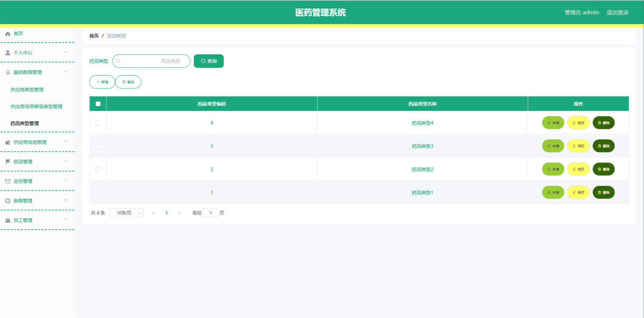Click the 新增 add button
Screen dimensions: 644x318
(x=102, y=82)
